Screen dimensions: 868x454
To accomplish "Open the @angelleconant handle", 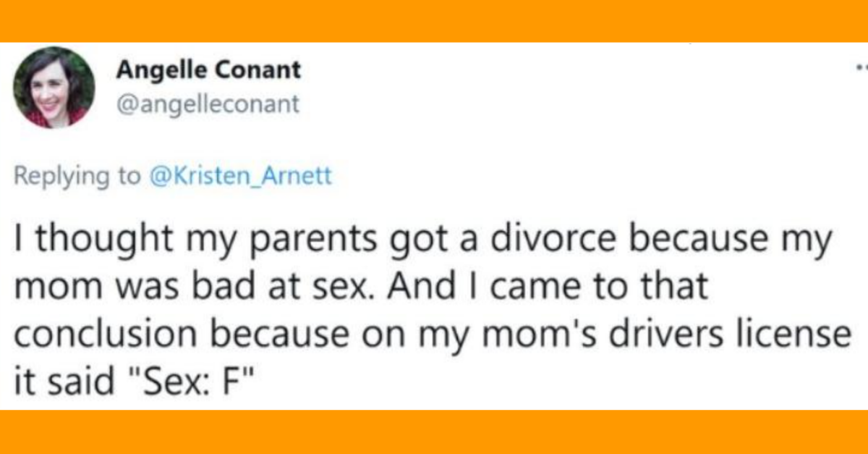I will [208, 104].
